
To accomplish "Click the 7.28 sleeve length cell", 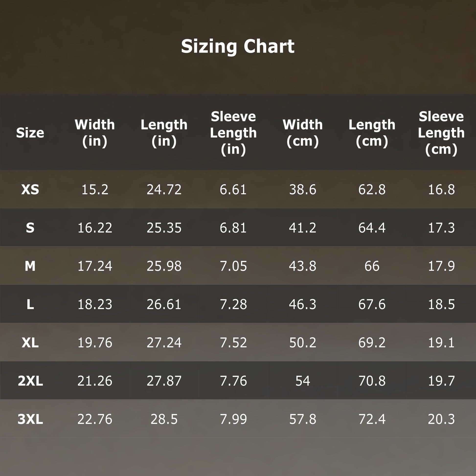I will pyautogui.click(x=233, y=304).
